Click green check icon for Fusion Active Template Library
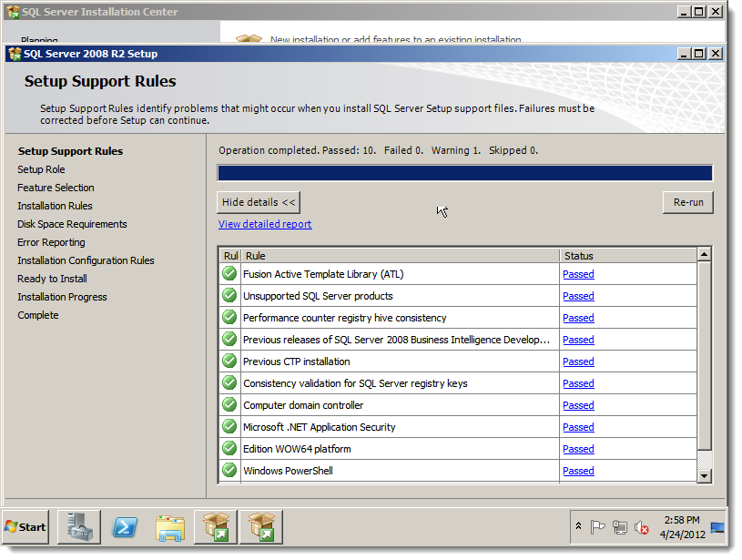 (x=229, y=273)
